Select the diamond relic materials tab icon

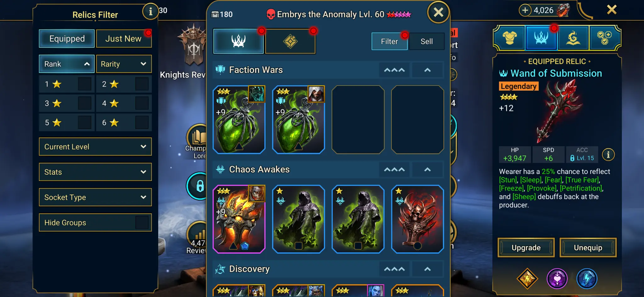(x=290, y=41)
